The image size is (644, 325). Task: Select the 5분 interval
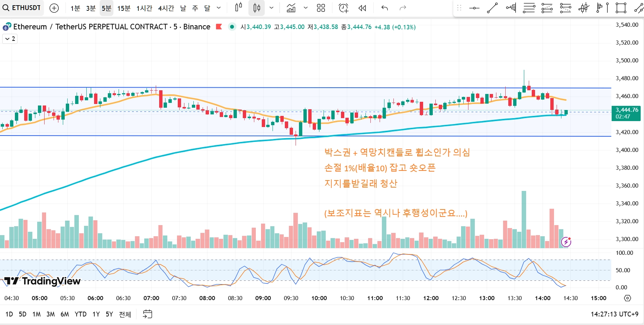pyautogui.click(x=107, y=8)
